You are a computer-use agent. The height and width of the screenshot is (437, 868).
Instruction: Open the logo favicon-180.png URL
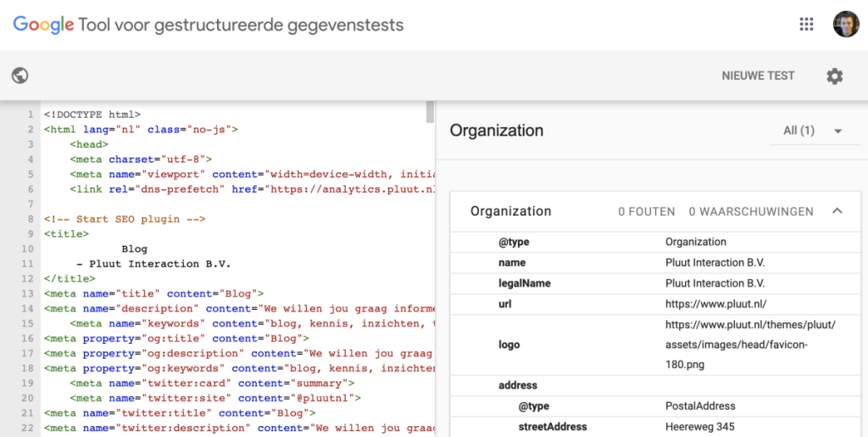coord(750,345)
